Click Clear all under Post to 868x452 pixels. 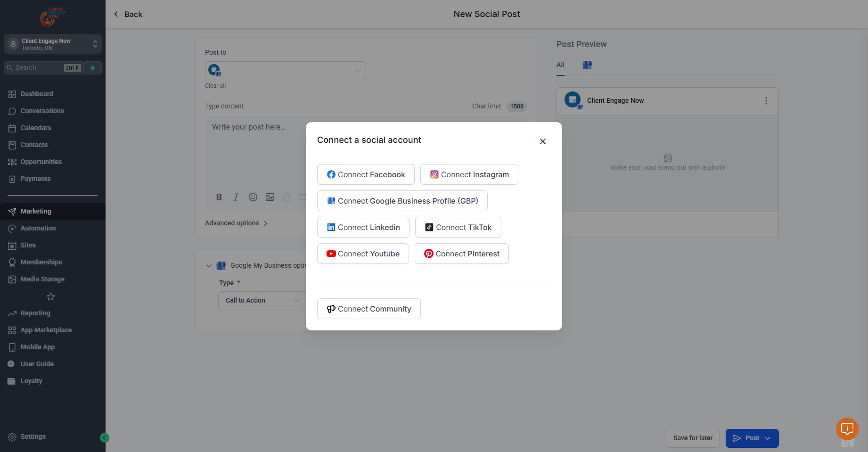(215, 86)
